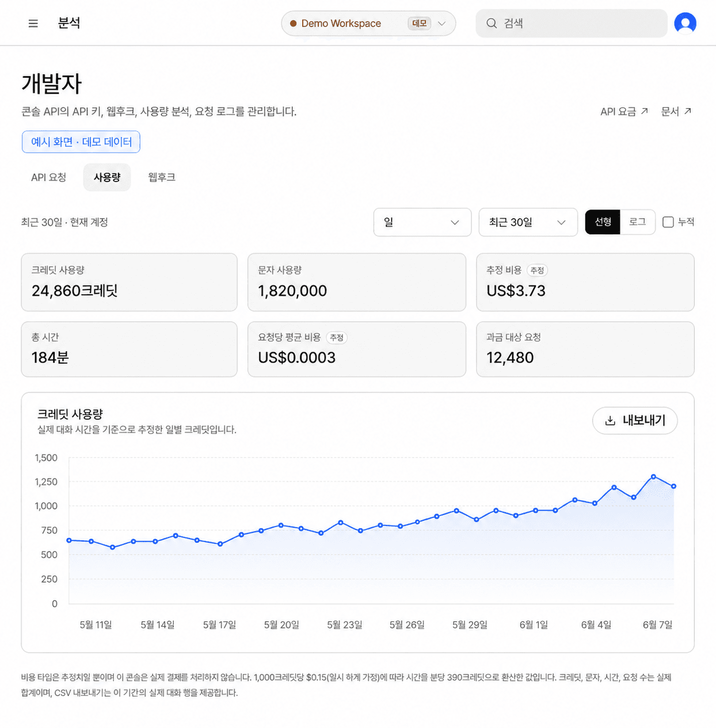Open the 문서 link
Viewport: 716px width, 728px height.
pyautogui.click(x=676, y=112)
